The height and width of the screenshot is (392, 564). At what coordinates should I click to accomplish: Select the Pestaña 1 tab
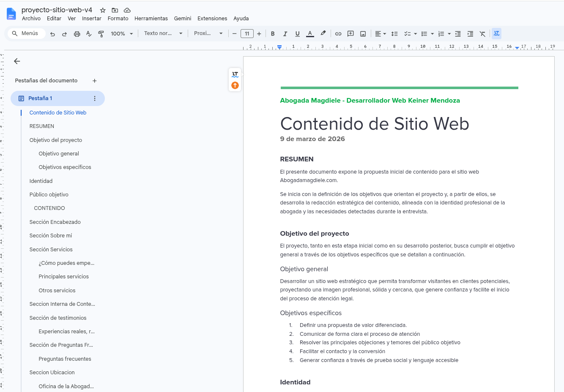[57, 98]
